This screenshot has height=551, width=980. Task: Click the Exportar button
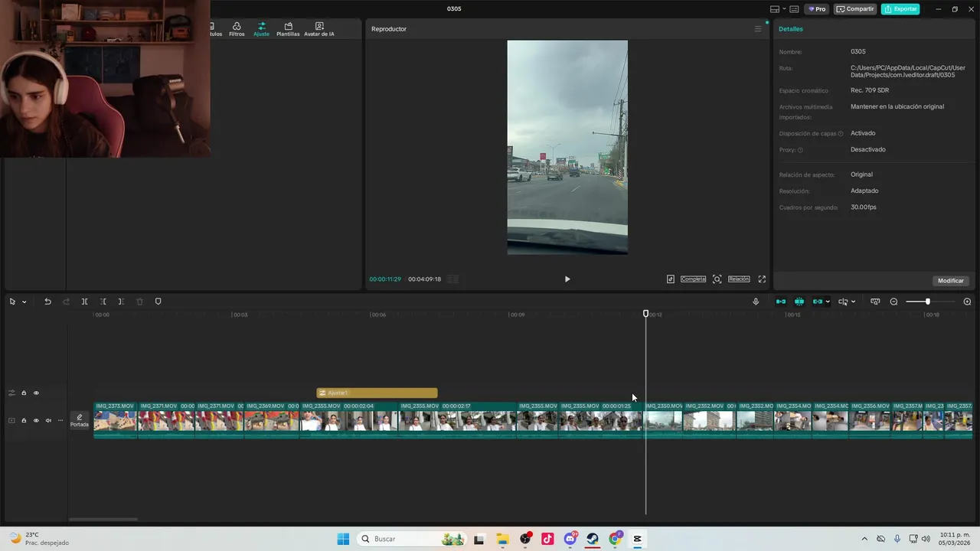click(x=900, y=9)
